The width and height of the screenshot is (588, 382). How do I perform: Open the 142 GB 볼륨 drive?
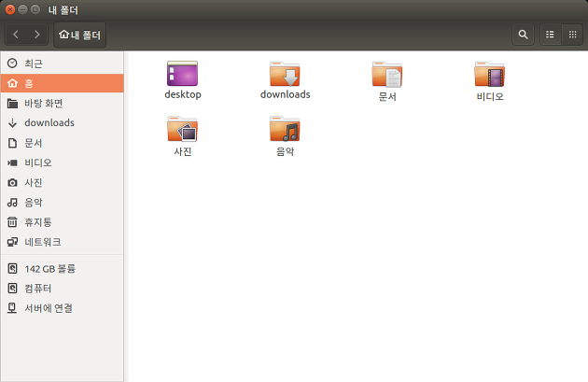[x=63, y=269]
